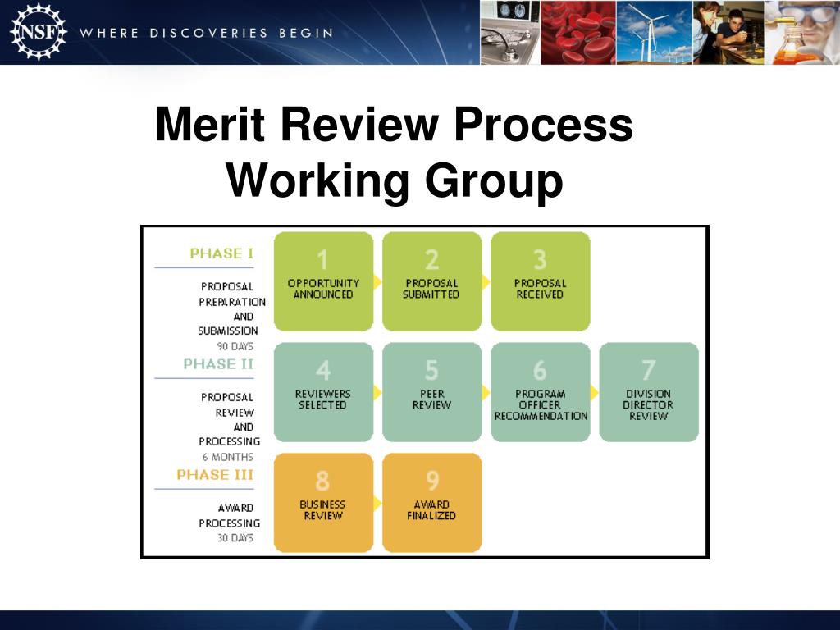840x630 pixels.
Task: Click 'PROPOSAL PREPARATION AND SUBMISSION' description
Action: click(231, 308)
